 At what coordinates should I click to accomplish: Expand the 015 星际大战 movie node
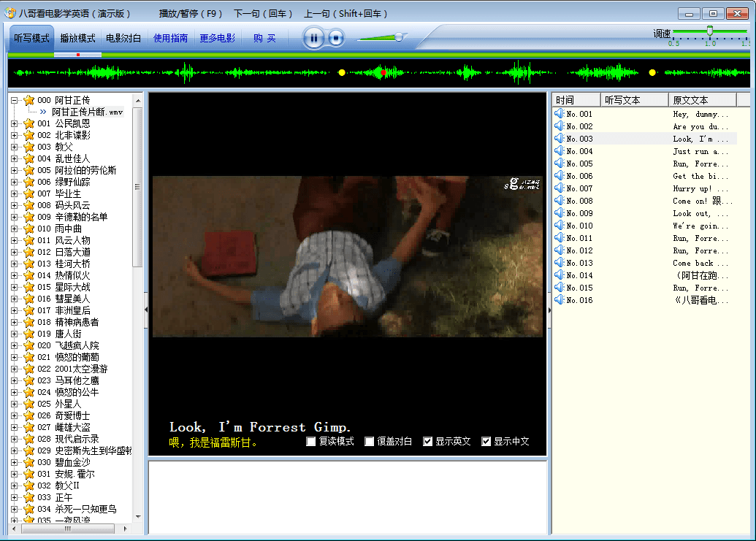pos(14,287)
